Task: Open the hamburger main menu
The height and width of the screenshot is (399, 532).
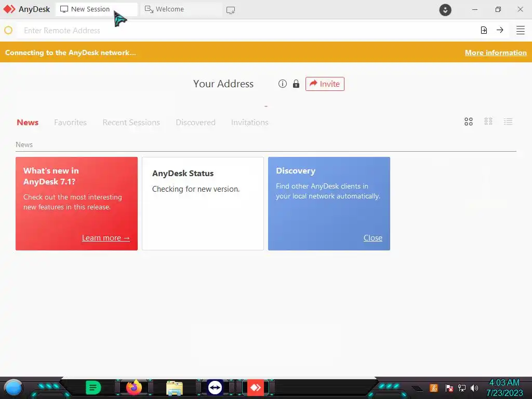Action: 521,30
